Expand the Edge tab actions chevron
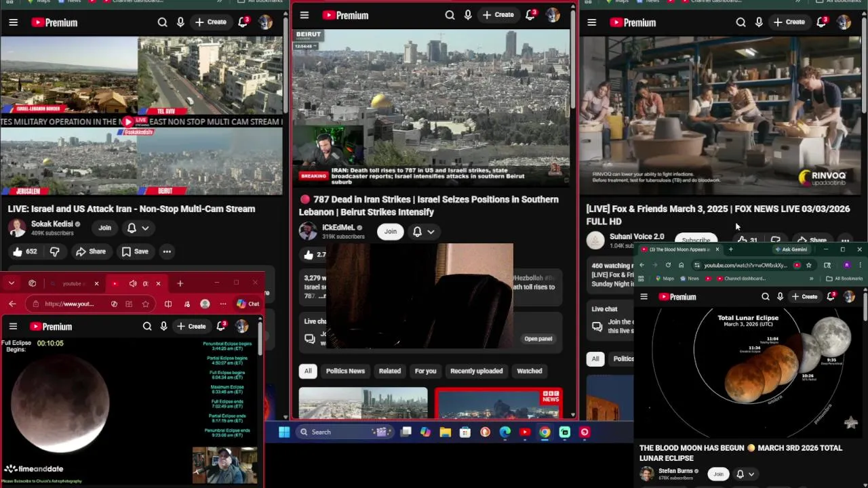 [x=12, y=283]
